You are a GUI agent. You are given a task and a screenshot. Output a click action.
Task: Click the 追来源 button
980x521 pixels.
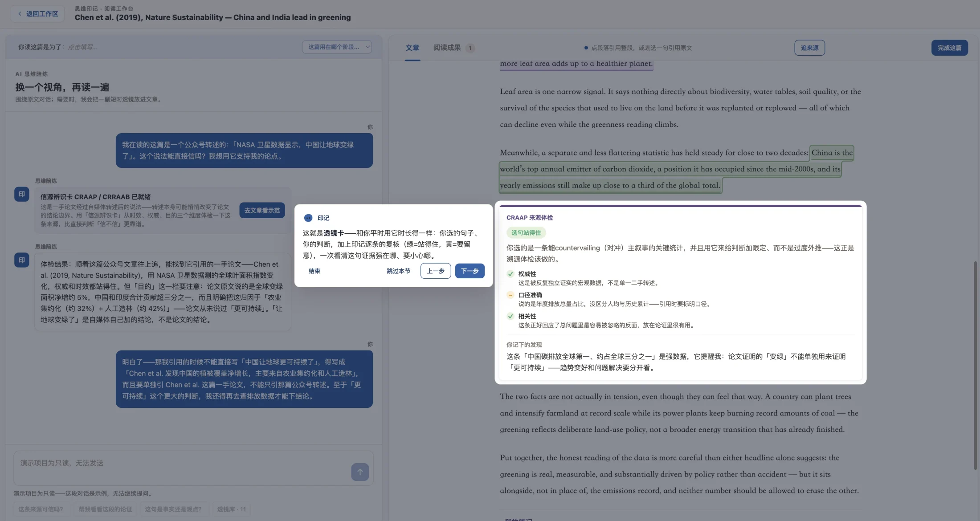pos(809,48)
